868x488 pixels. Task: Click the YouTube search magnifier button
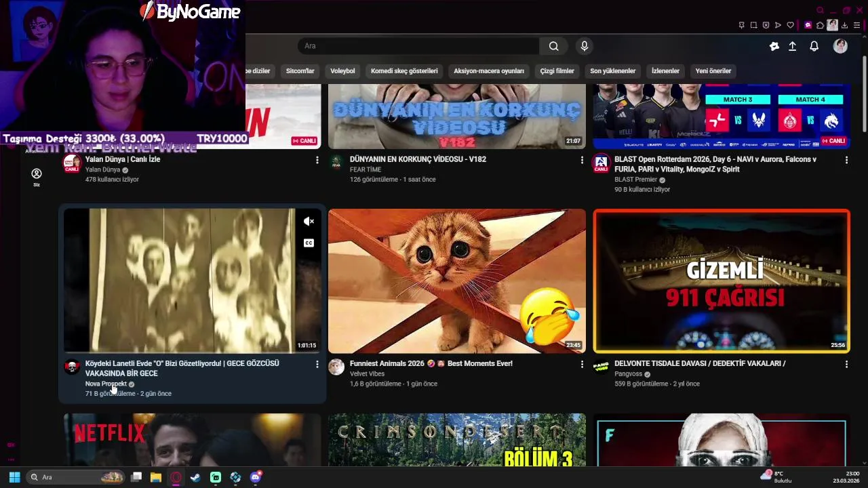(x=554, y=46)
